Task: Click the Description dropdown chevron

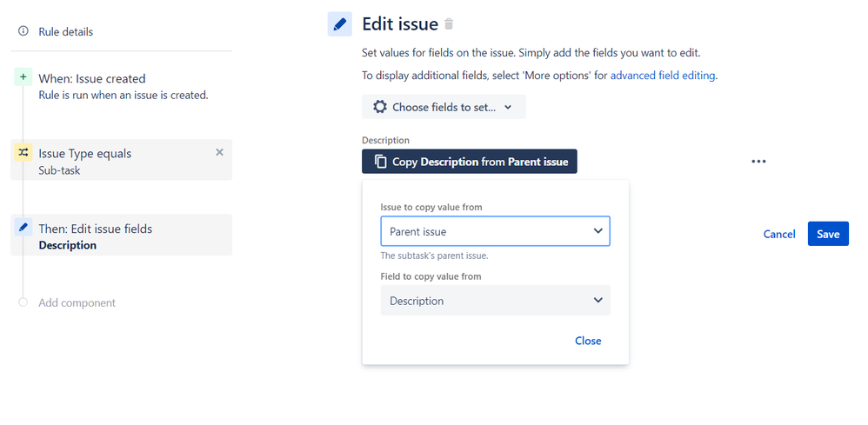Action: pos(598,300)
